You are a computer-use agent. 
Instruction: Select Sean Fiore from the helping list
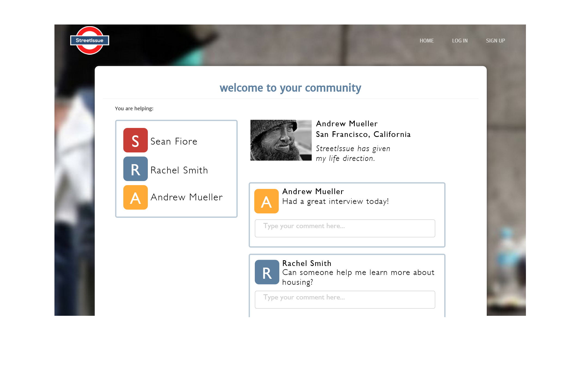(x=174, y=142)
